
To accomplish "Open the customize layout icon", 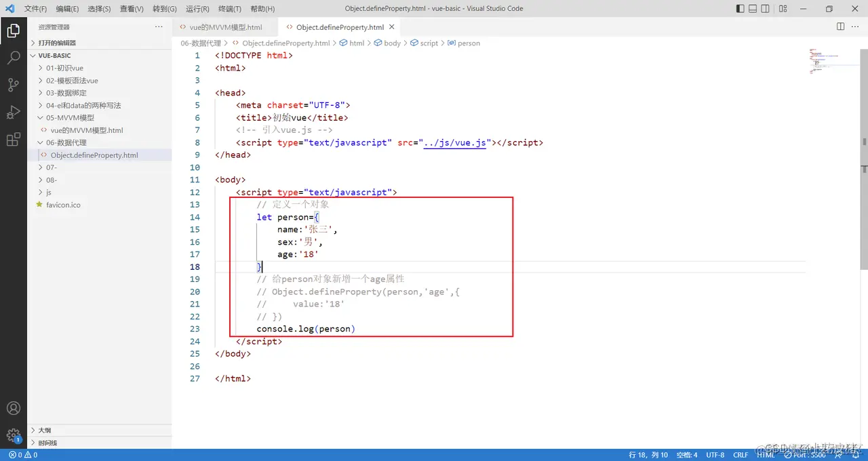I will click(783, 9).
